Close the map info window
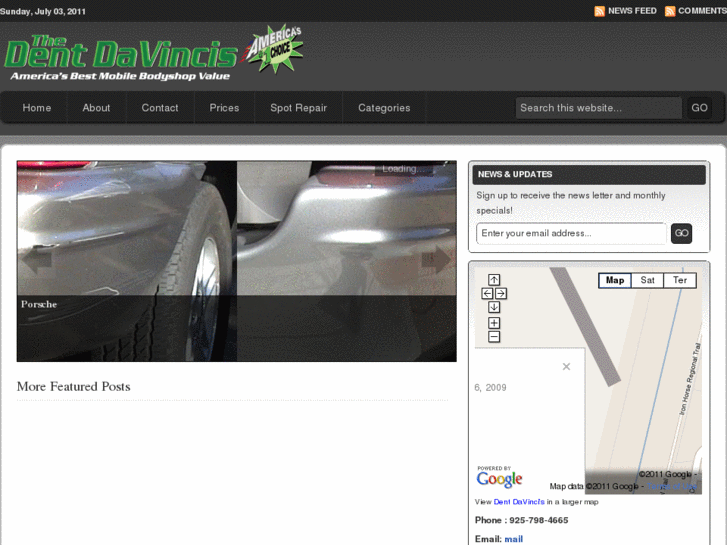727x545 pixels. 566,366
